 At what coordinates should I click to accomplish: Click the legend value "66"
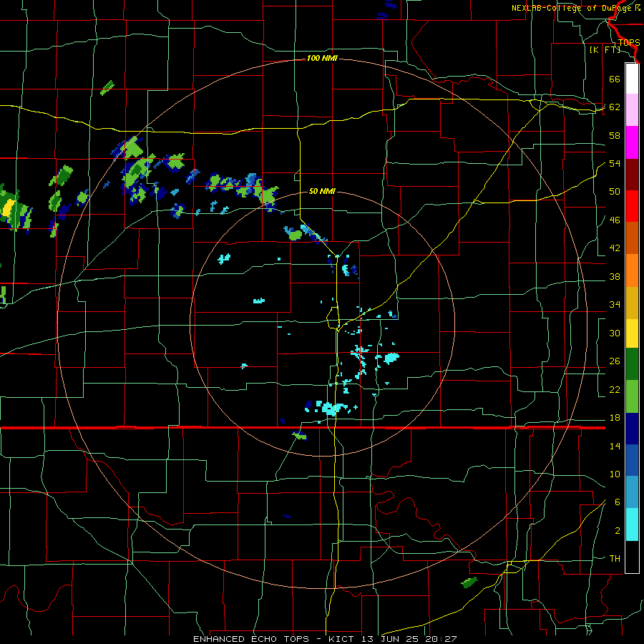click(615, 79)
